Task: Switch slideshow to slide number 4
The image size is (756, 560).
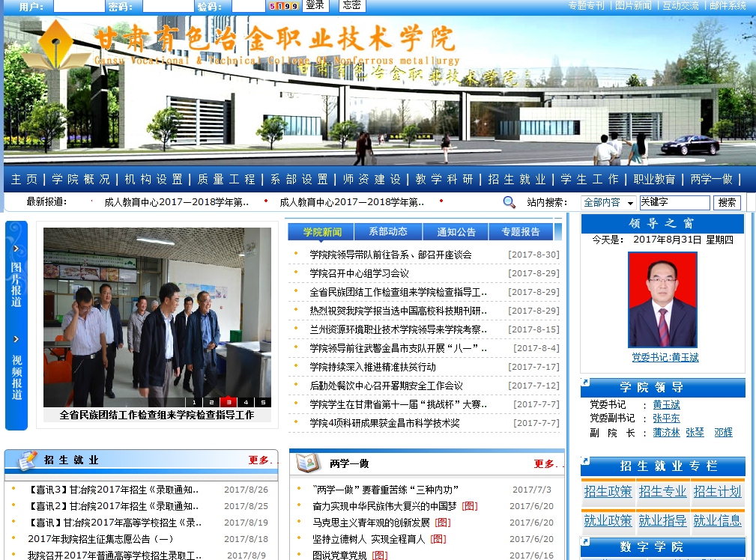Action: 246,402
